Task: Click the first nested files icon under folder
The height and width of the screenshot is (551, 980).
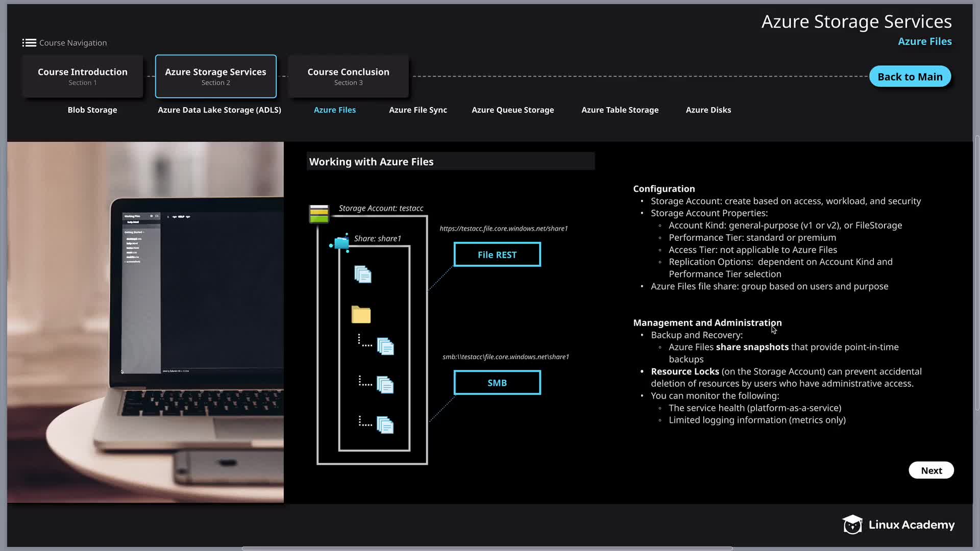Action: (x=385, y=346)
